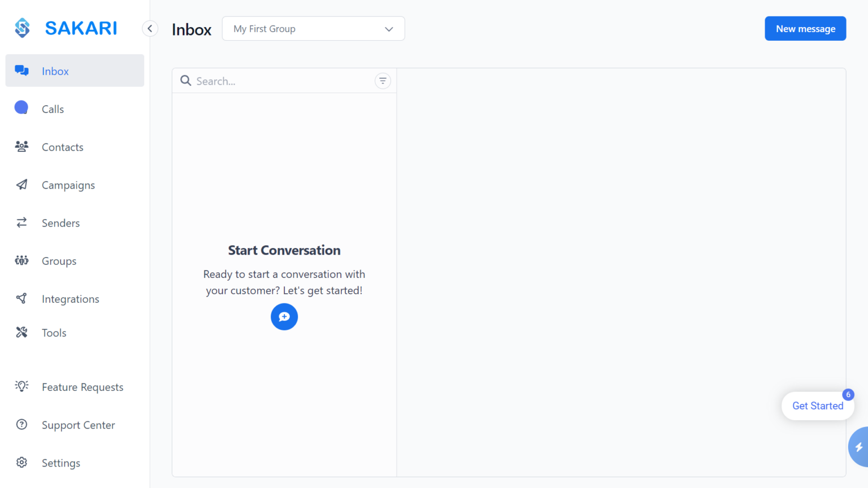Click the Sakari logo icon

pos(23,28)
